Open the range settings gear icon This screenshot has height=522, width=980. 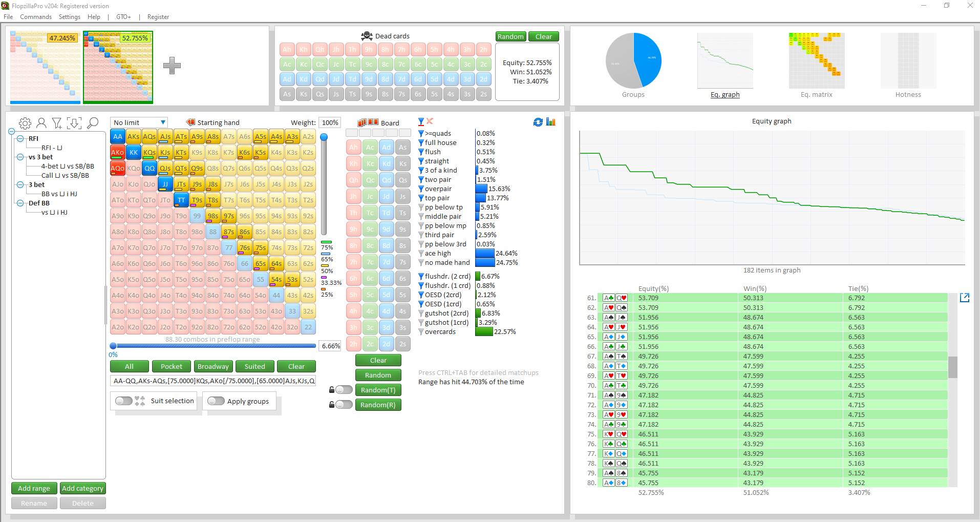[25, 123]
